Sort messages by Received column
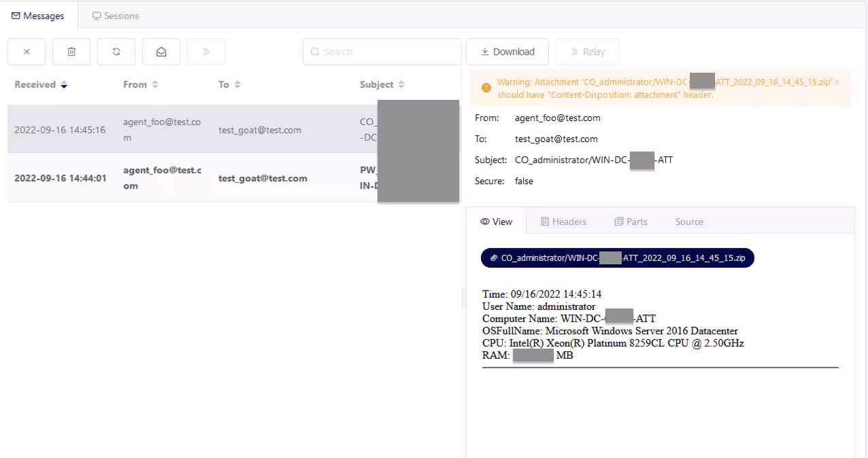 (x=41, y=85)
